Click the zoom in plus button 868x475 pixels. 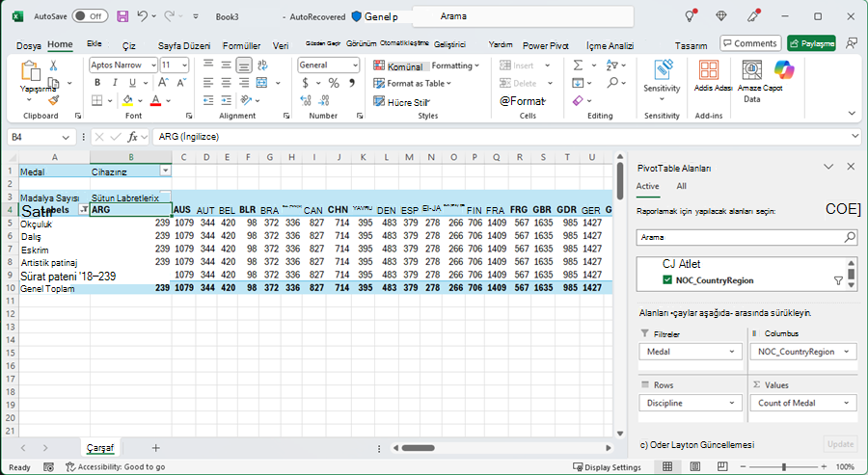pyautogui.click(x=825, y=467)
